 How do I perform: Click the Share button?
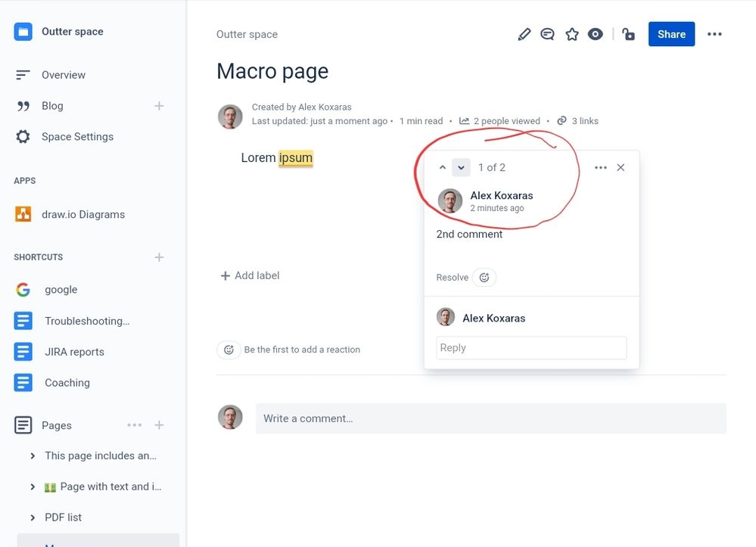(672, 34)
